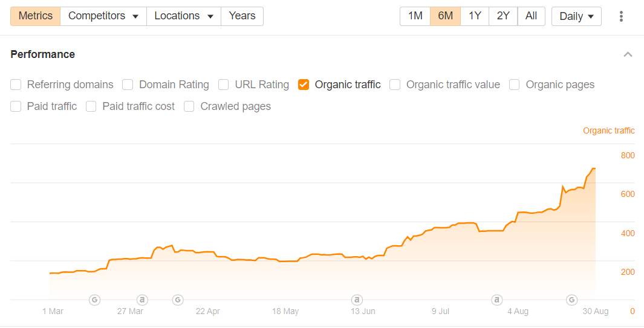Viewport: 644px width, 328px height.
Task: Enable the URL Rating checkbox
Action: point(223,85)
